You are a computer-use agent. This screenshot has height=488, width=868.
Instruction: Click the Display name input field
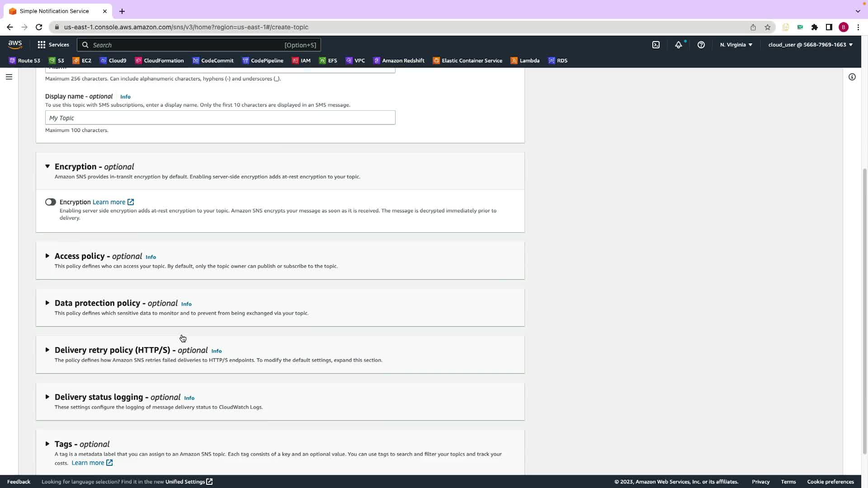(220, 118)
